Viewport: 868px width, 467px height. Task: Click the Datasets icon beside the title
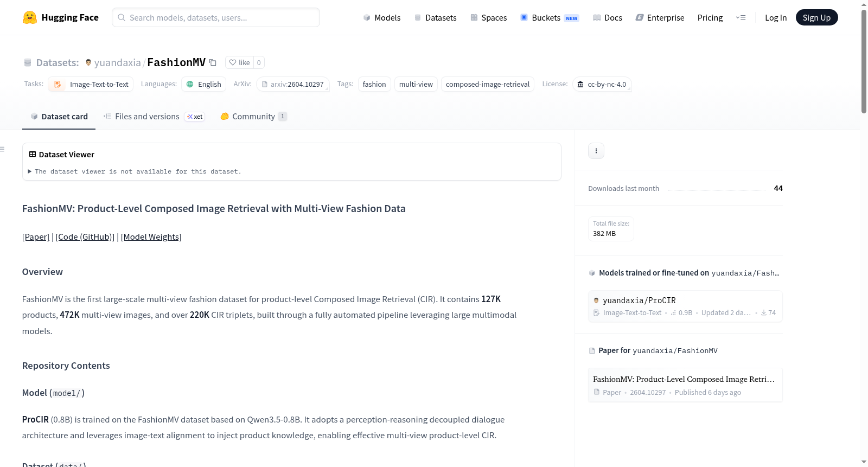28,62
